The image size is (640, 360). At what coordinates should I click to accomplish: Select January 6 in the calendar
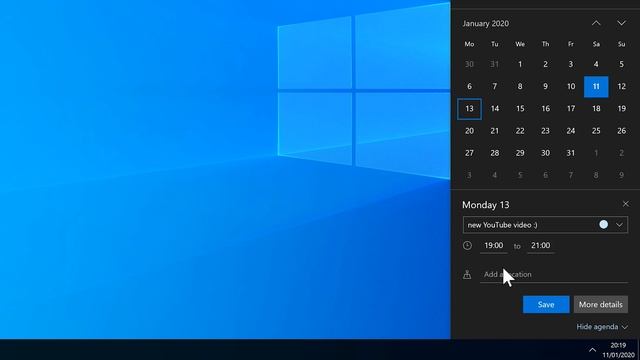[469, 87]
